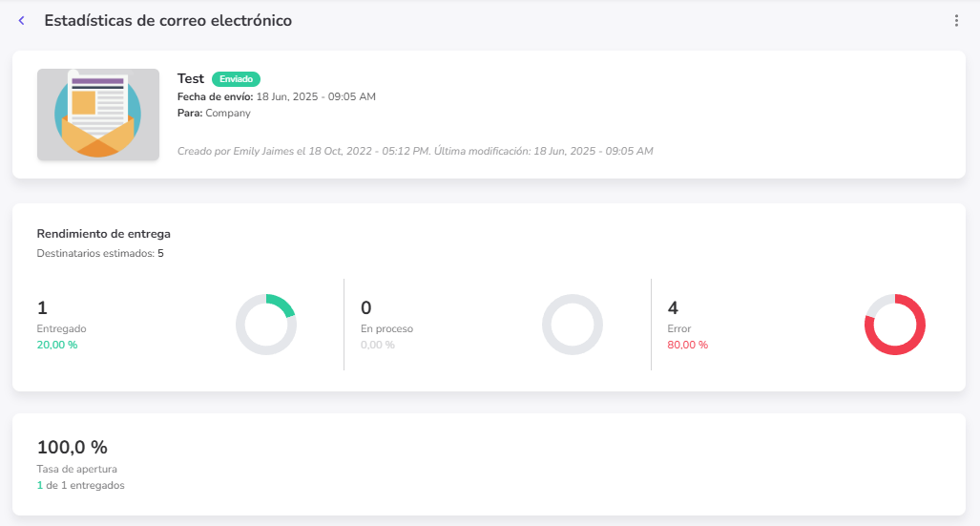Click the Entregado count number 1
980x526 pixels.
coord(42,307)
